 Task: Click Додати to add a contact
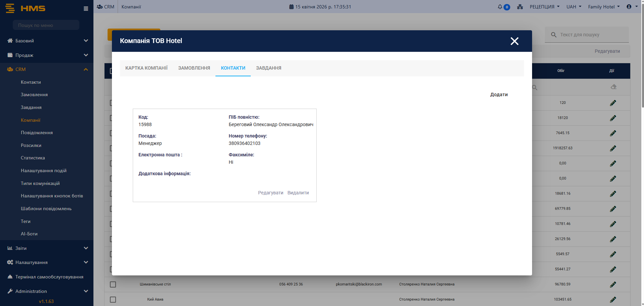click(x=499, y=94)
